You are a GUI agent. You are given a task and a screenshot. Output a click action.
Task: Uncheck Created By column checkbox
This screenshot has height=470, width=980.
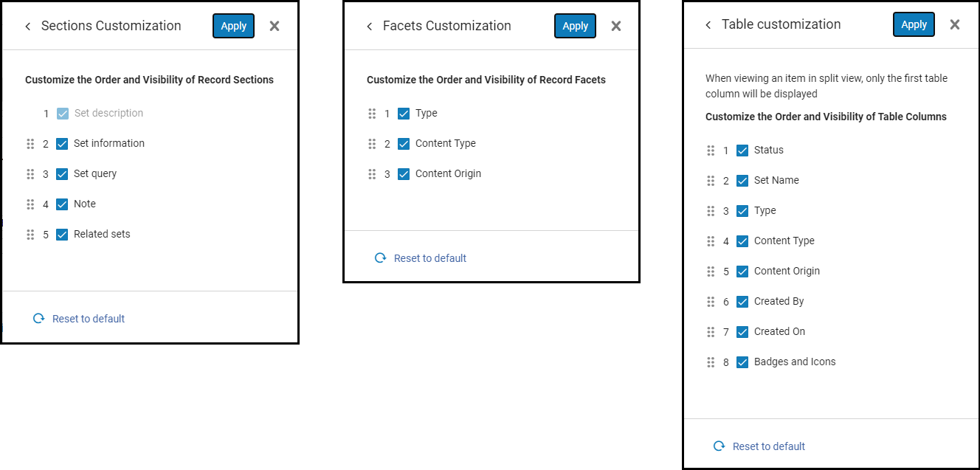[742, 302]
